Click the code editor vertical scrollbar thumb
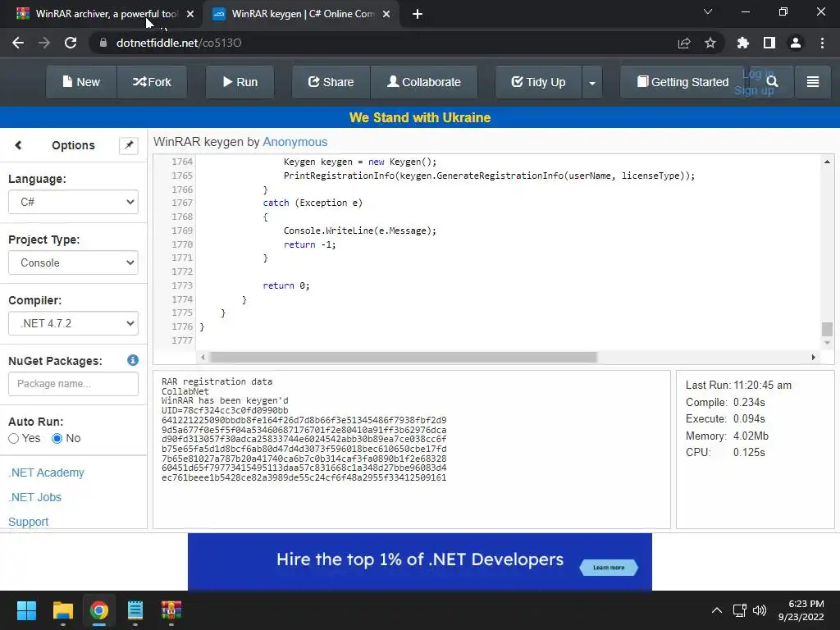 pyautogui.click(x=827, y=328)
